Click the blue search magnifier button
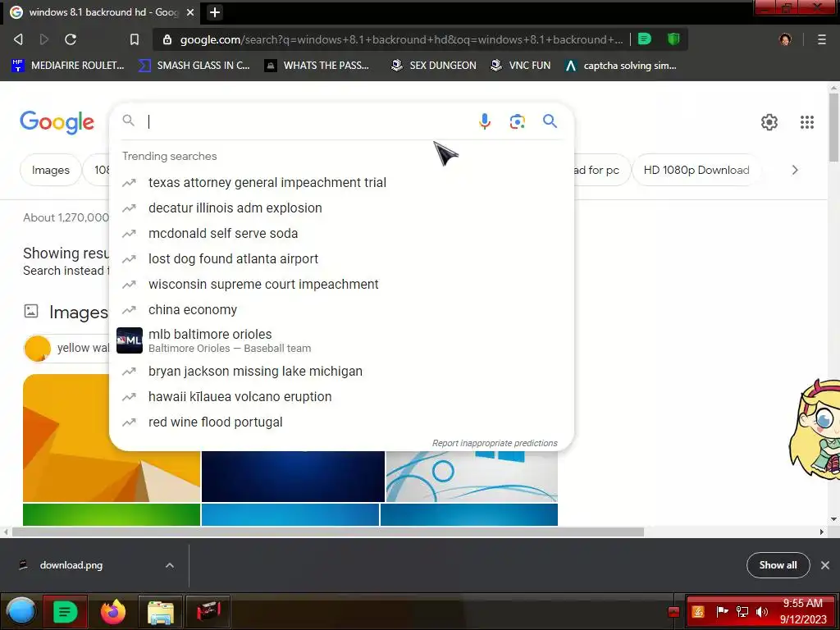The width and height of the screenshot is (840, 630). pyautogui.click(x=550, y=121)
